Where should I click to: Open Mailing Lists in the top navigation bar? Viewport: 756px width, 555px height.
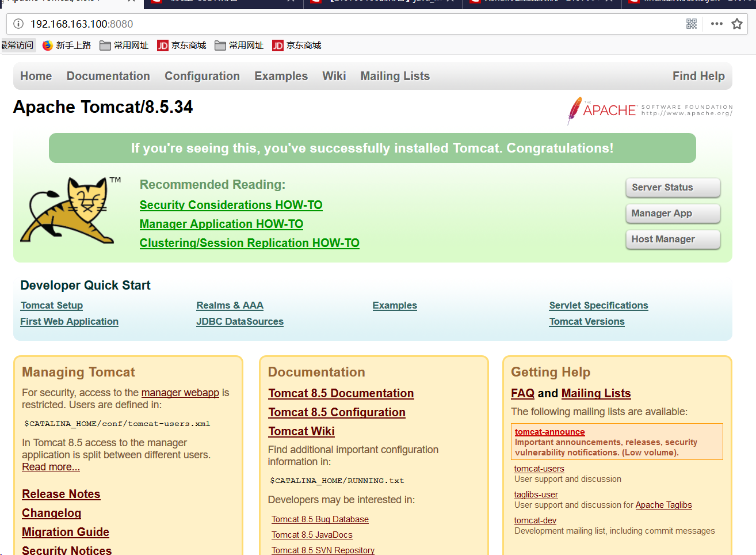click(395, 76)
